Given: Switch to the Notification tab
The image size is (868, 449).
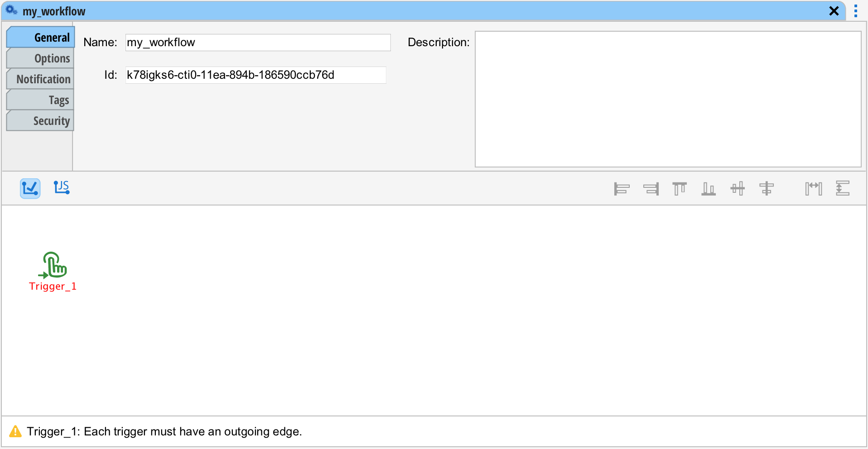Looking at the screenshot, I should [x=41, y=79].
